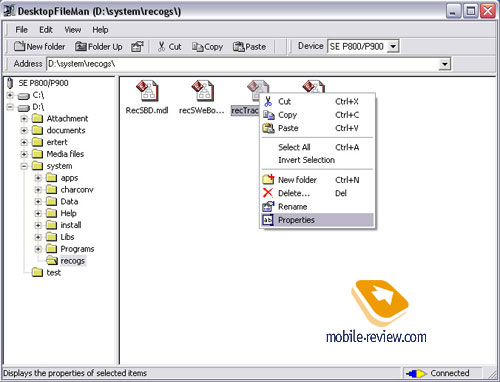
Task: Collapse the D:\ drive node
Action: 10,107
